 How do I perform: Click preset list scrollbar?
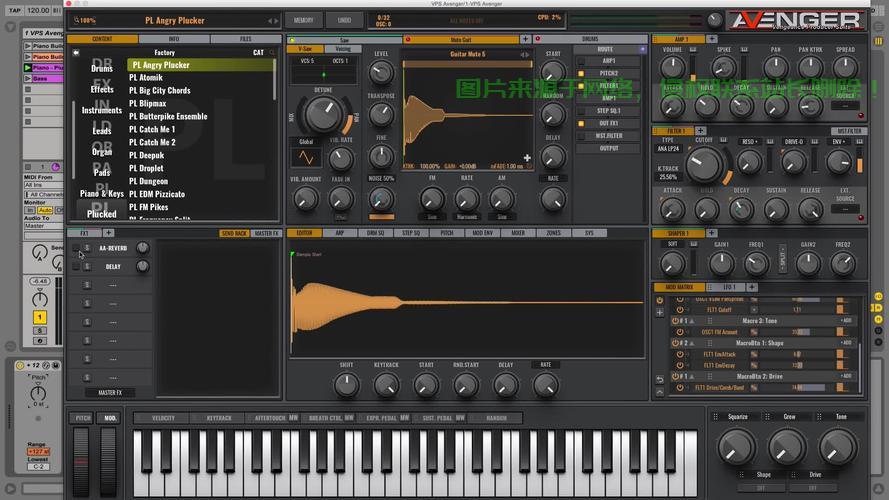pos(276,79)
